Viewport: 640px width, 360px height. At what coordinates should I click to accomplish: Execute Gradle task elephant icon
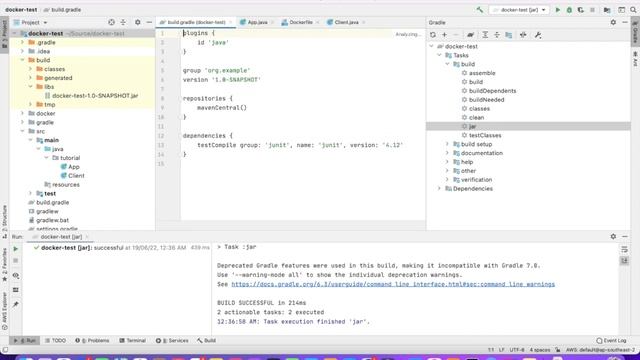[470, 35]
